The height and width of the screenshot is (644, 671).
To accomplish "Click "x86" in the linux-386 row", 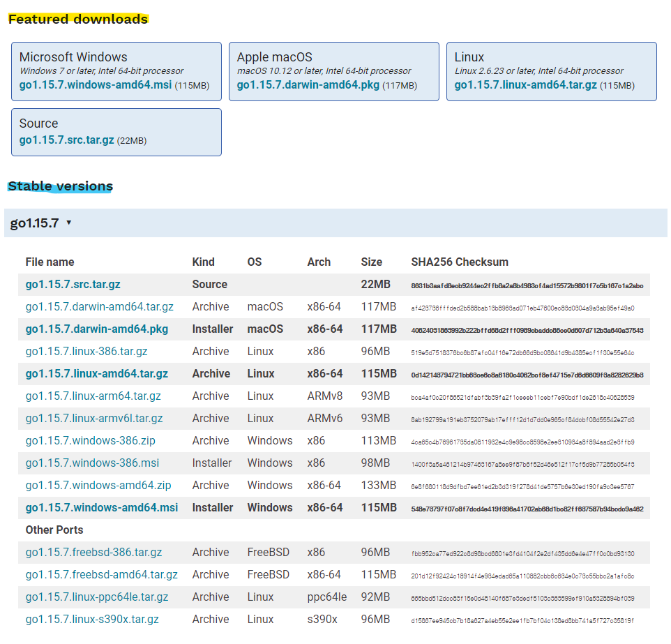I will coord(316,351).
